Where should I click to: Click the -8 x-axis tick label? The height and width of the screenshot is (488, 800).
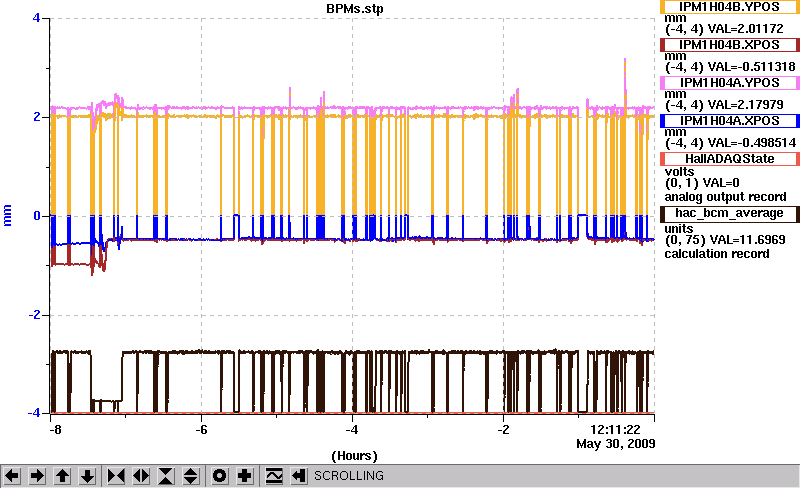point(55,430)
